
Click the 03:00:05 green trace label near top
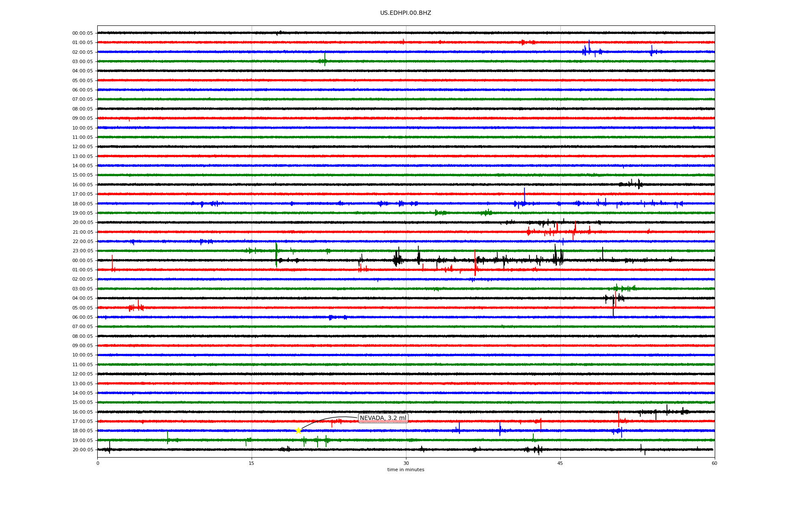pos(82,62)
